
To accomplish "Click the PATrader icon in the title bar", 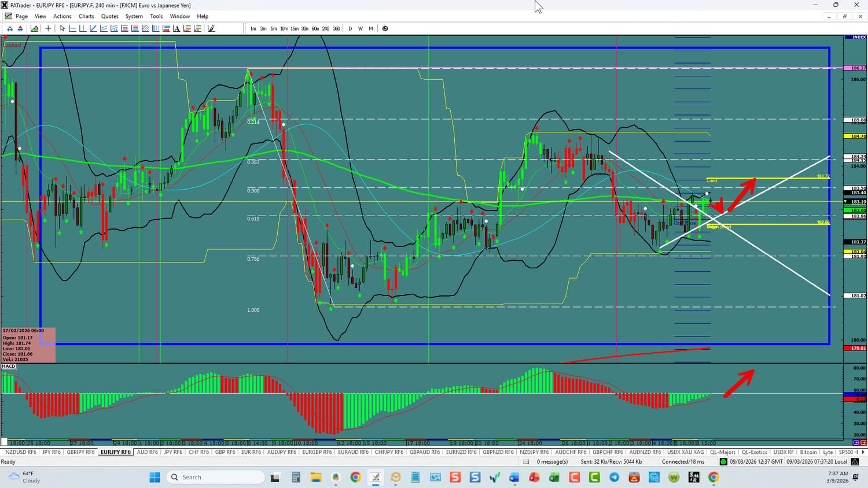I will click(x=5, y=5).
